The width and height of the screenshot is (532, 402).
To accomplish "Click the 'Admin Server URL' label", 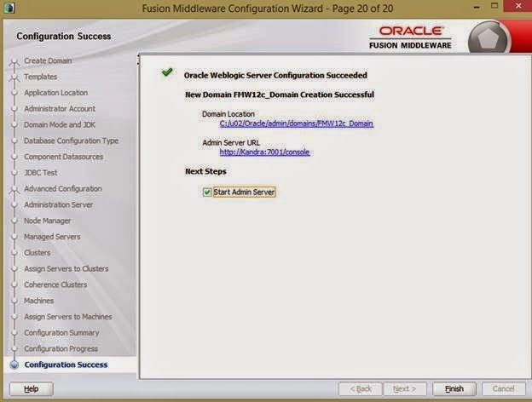I will coord(231,143).
